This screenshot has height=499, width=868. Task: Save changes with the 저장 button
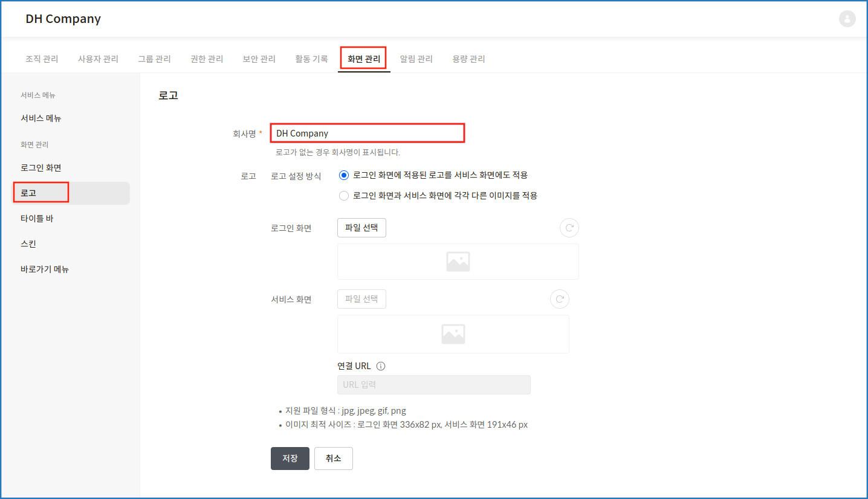[x=290, y=459]
